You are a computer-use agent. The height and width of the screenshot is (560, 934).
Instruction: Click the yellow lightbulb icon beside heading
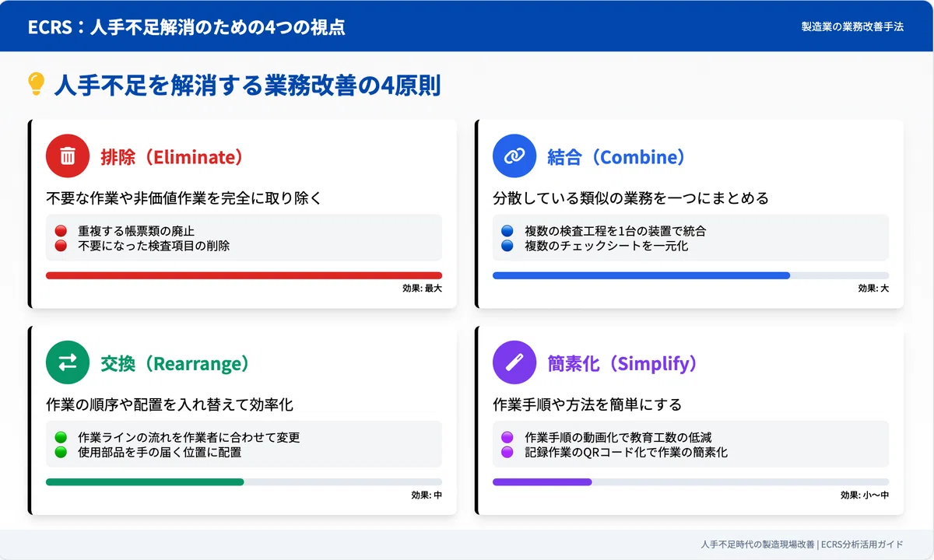tap(37, 84)
